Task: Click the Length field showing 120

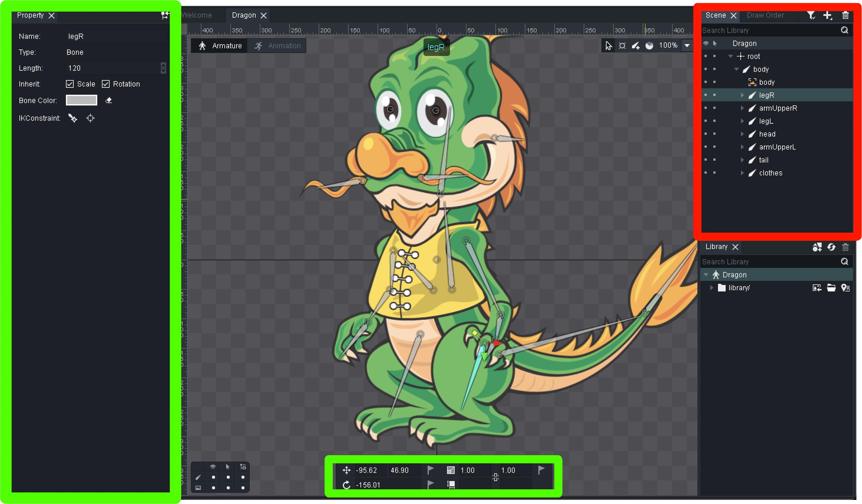Action: click(x=113, y=68)
